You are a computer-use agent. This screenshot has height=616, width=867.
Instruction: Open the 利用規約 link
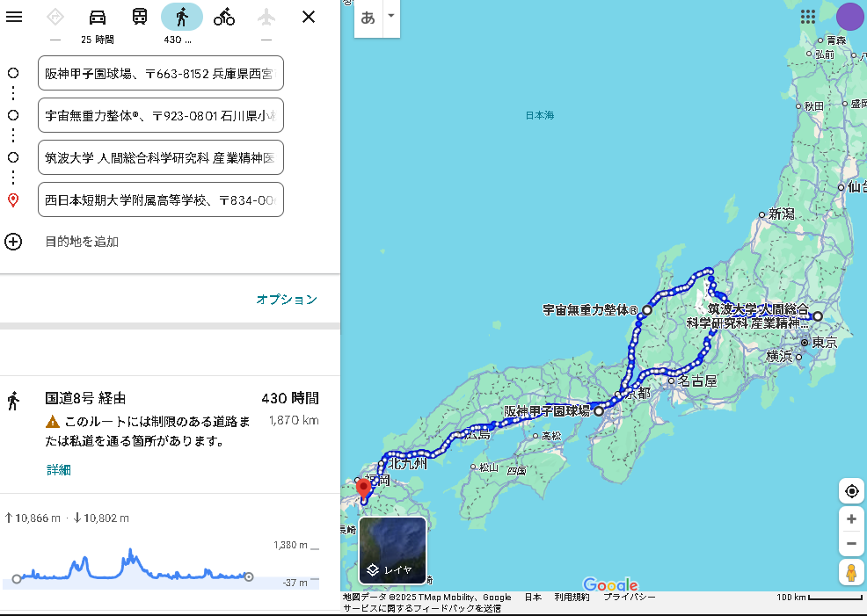572,598
